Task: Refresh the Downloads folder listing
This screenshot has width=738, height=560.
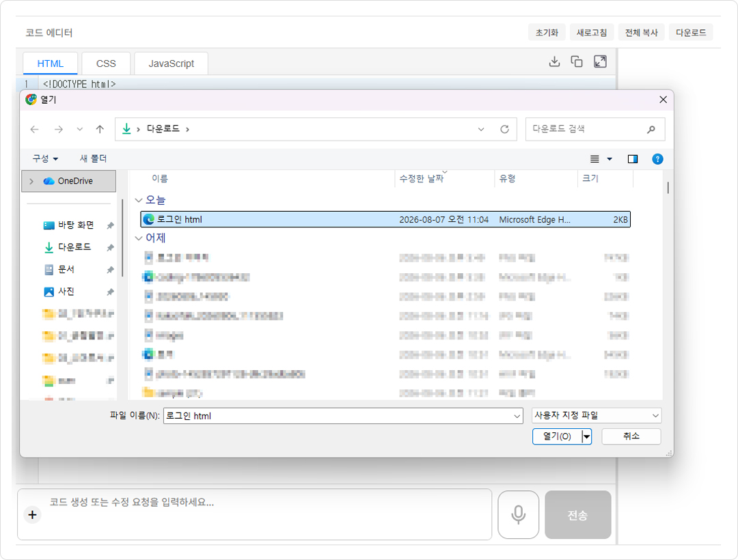Action: pos(504,129)
